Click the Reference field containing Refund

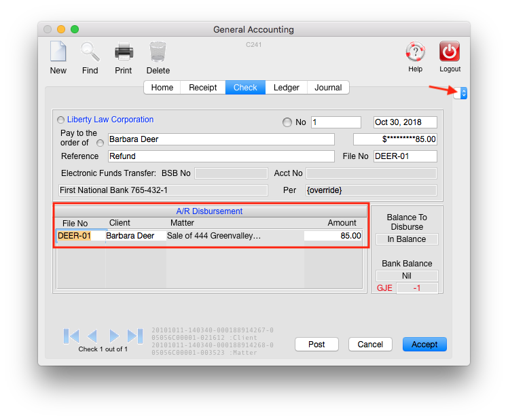(221, 156)
